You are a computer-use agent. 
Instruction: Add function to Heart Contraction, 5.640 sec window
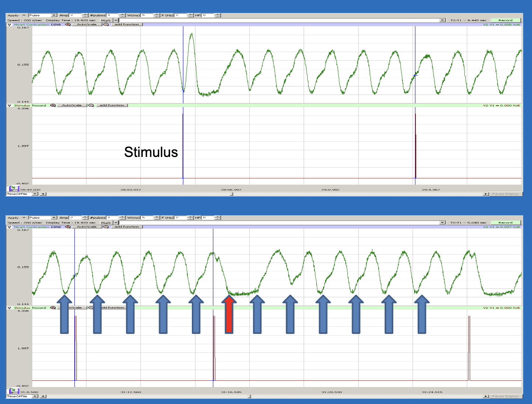(x=127, y=227)
